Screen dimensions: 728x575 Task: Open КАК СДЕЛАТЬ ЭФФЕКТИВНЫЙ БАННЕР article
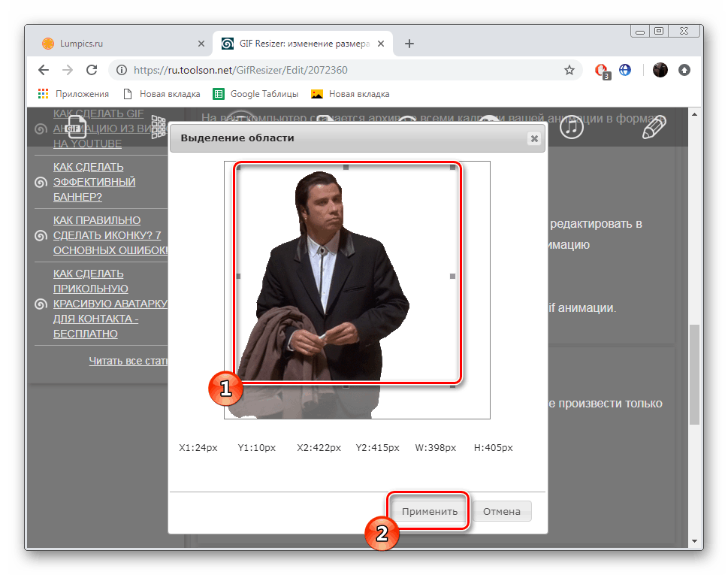tap(94, 182)
